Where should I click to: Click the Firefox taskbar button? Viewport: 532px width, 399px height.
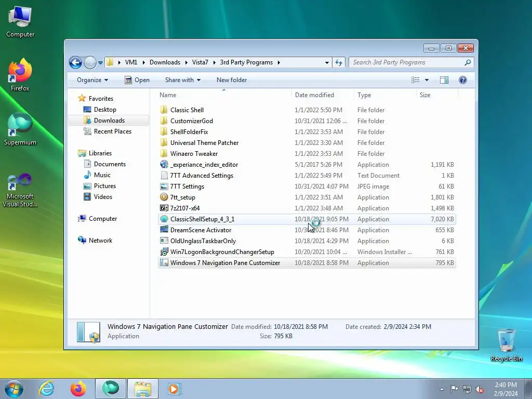point(78,389)
